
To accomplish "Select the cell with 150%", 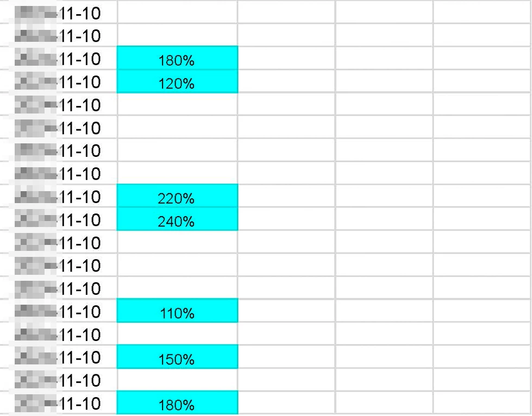I will point(177,357).
